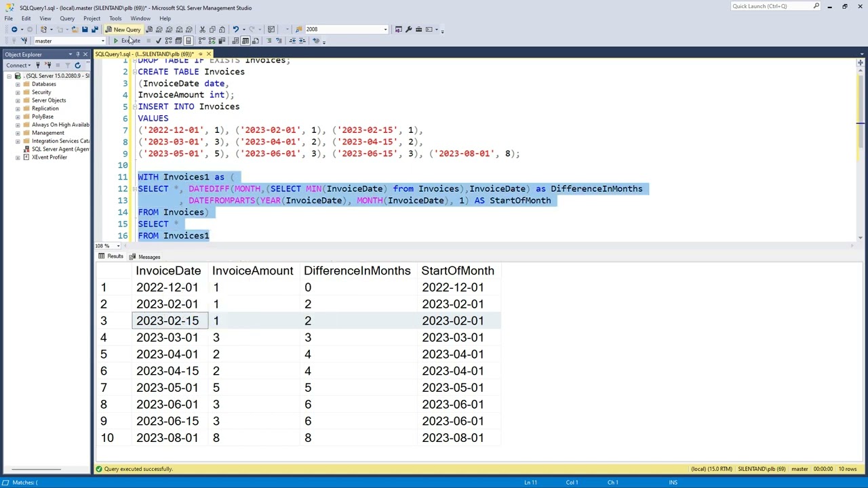The width and height of the screenshot is (868, 488).
Task: Navigate backward with the back arrow icon
Action: tap(14, 29)
